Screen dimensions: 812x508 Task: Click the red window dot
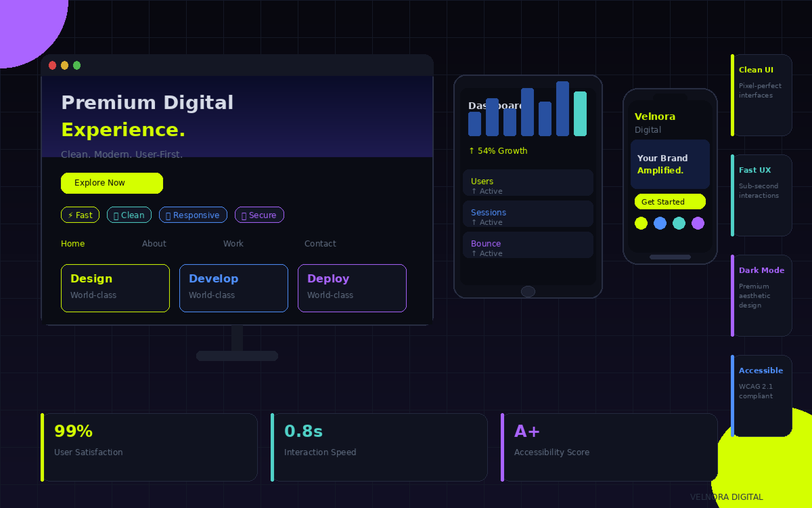tap(53, 65)
